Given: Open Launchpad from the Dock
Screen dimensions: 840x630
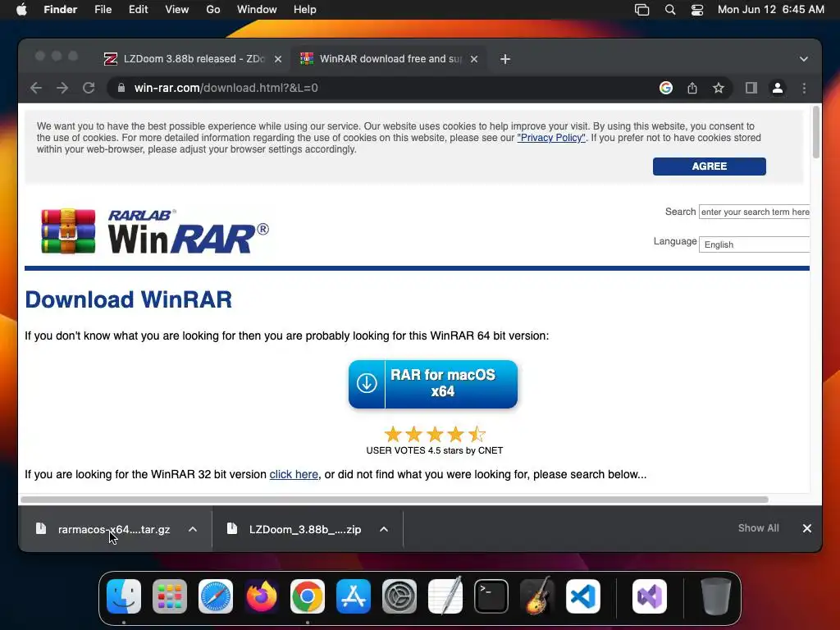Looking at the screenshot, I should pyautogui.click(x=170, y=596).
